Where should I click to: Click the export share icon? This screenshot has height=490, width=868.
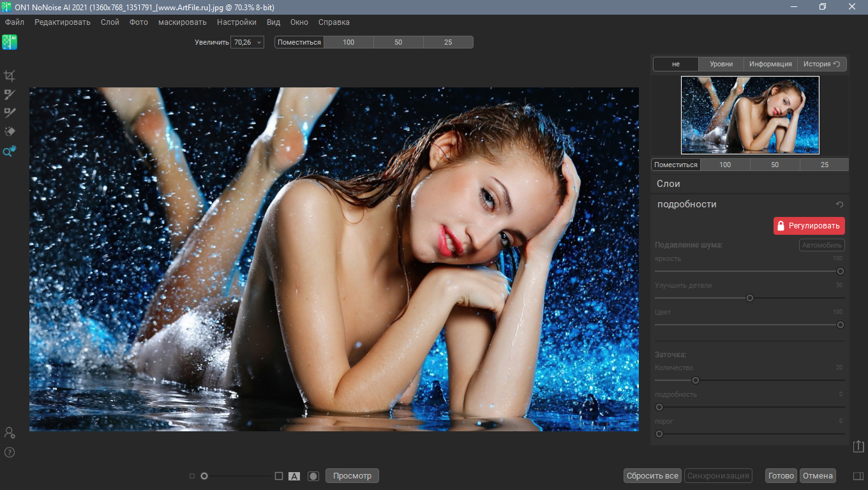pos(858,447)
